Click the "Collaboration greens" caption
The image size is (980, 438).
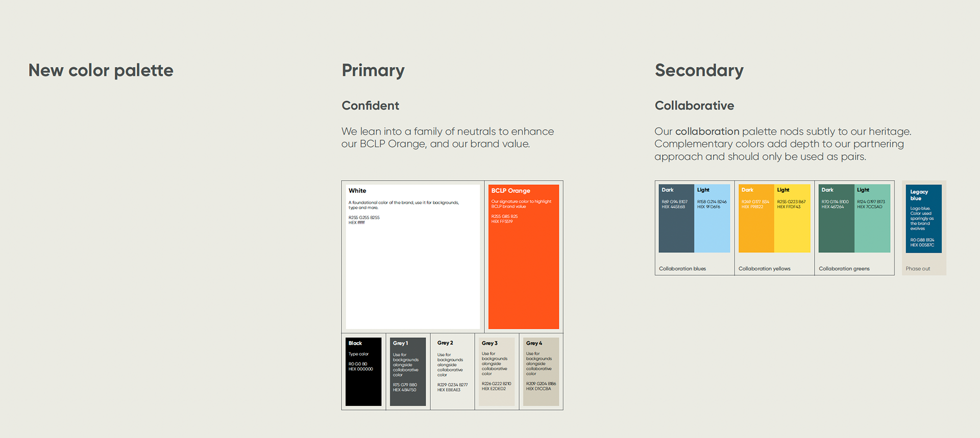[844, 269]
